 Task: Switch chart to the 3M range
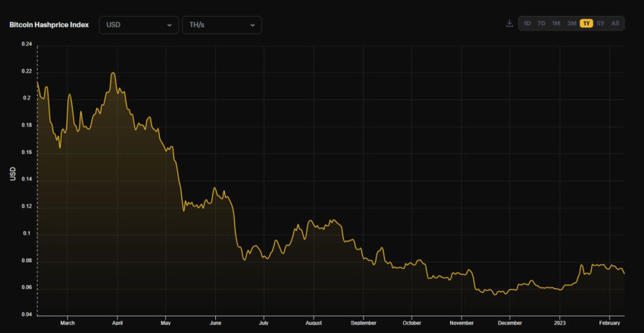(x=571, y=24)
